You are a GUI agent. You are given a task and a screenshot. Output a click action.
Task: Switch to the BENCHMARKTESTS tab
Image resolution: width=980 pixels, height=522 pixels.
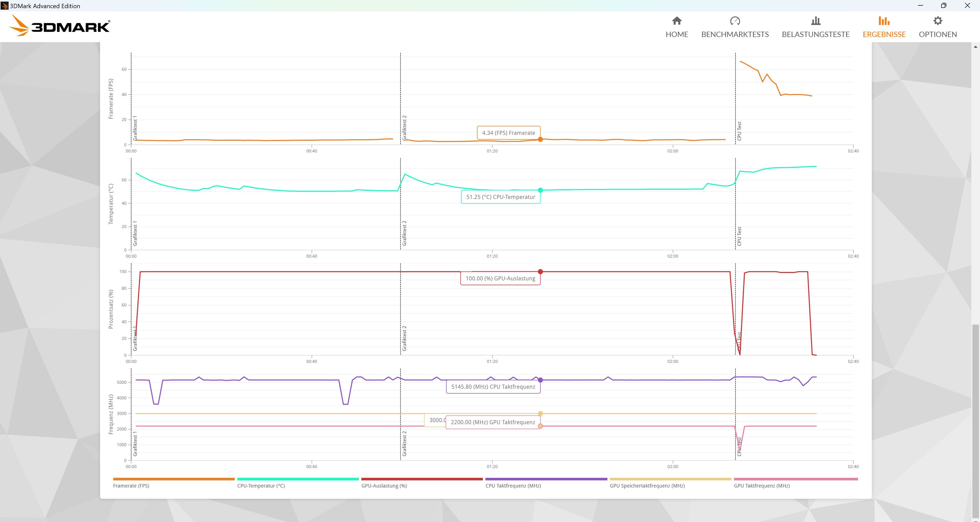click(x=735, y=34)
